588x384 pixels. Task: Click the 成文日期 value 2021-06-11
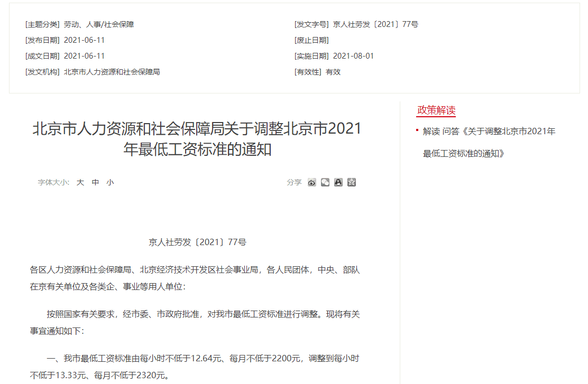(85, 56)
